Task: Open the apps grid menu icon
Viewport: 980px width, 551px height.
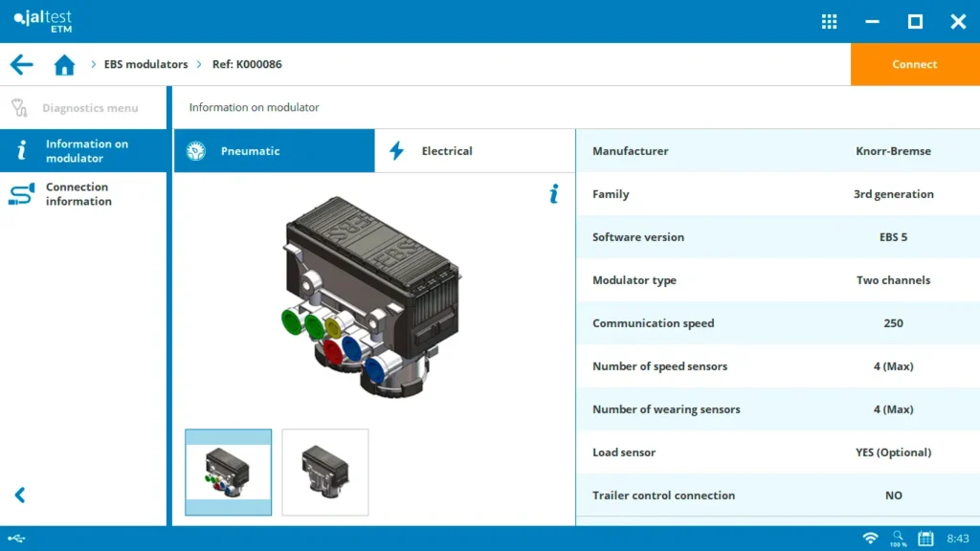Action: 829,22
